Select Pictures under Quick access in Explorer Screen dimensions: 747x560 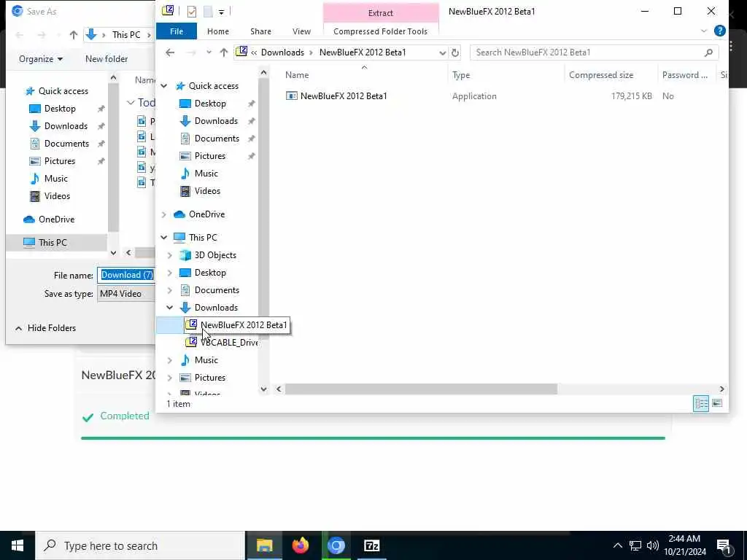pos(209,156)
